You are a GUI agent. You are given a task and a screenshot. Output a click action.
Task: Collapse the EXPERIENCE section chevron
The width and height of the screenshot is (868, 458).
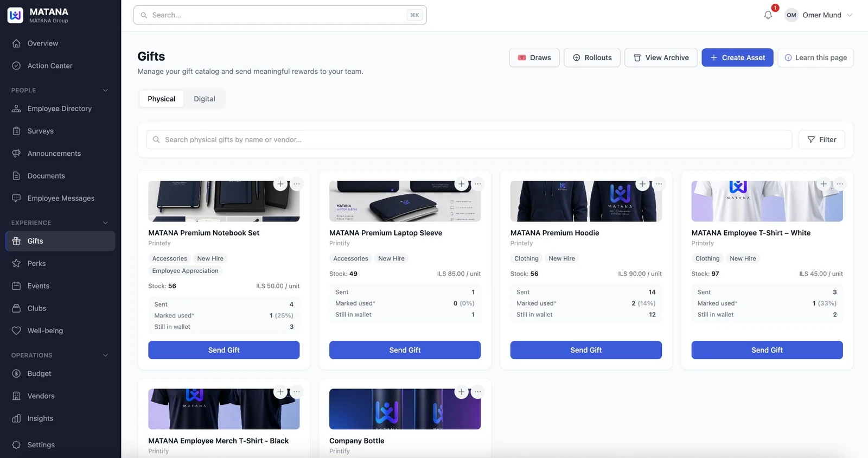105,222
